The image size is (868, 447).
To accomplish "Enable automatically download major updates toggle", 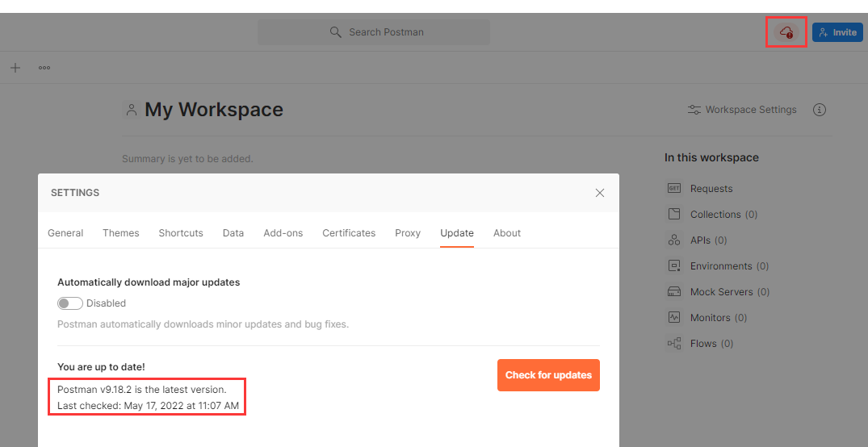I will (70, 303).
